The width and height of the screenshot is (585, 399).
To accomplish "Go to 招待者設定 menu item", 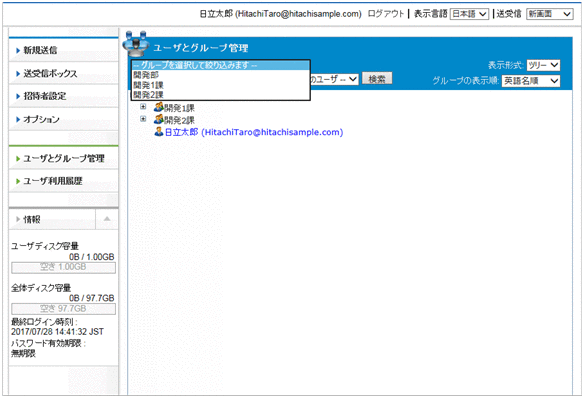I will click(x=63, y=96).
